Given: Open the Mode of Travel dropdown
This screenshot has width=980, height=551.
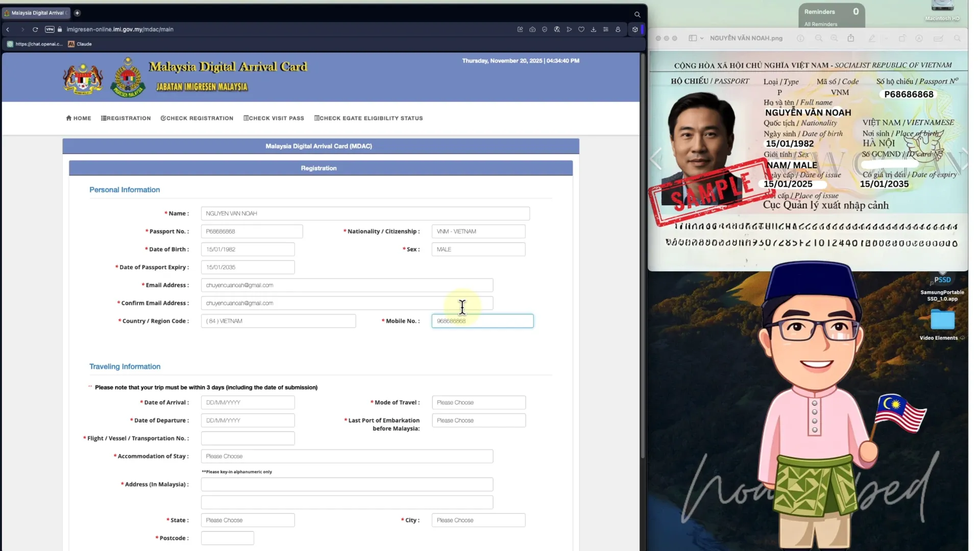Looking at the screenshot, I should pos(478,403).
